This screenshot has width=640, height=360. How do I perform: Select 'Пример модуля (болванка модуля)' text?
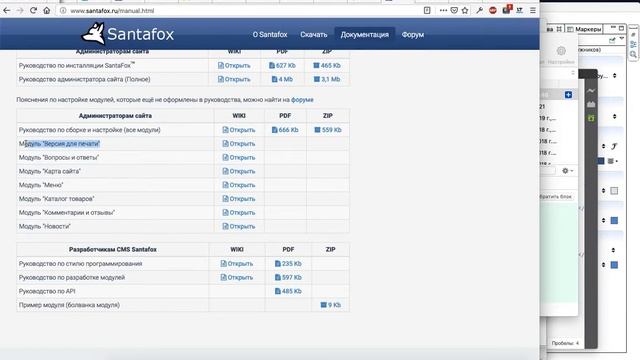[x=69, y=305]
